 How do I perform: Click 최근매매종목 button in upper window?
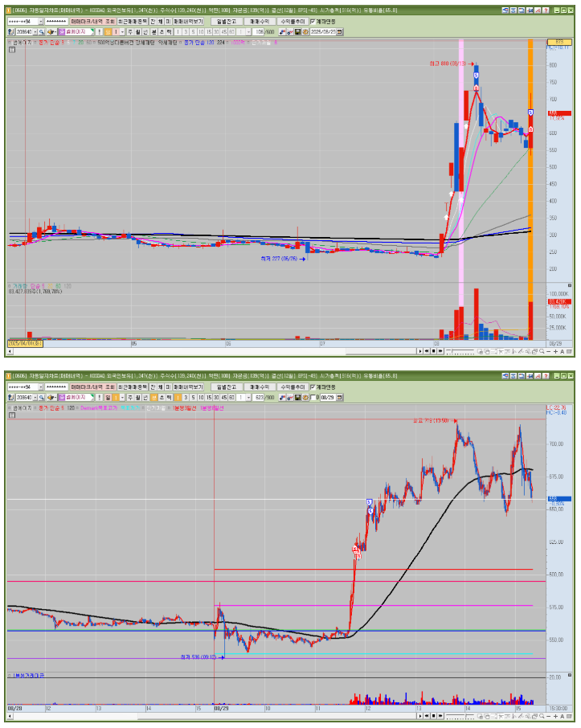pos(133,22)
